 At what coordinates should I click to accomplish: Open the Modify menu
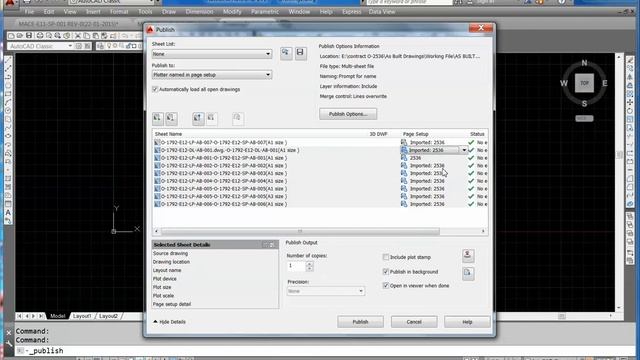tap(232, 12)
